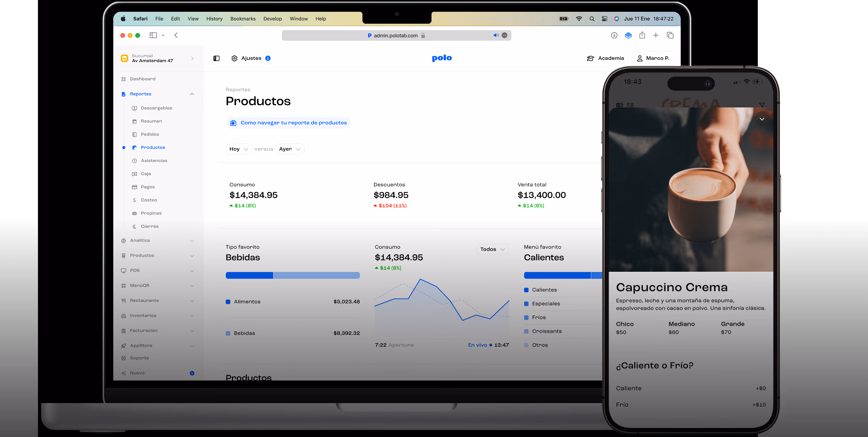Open the Edit menu

pos(175,19)
